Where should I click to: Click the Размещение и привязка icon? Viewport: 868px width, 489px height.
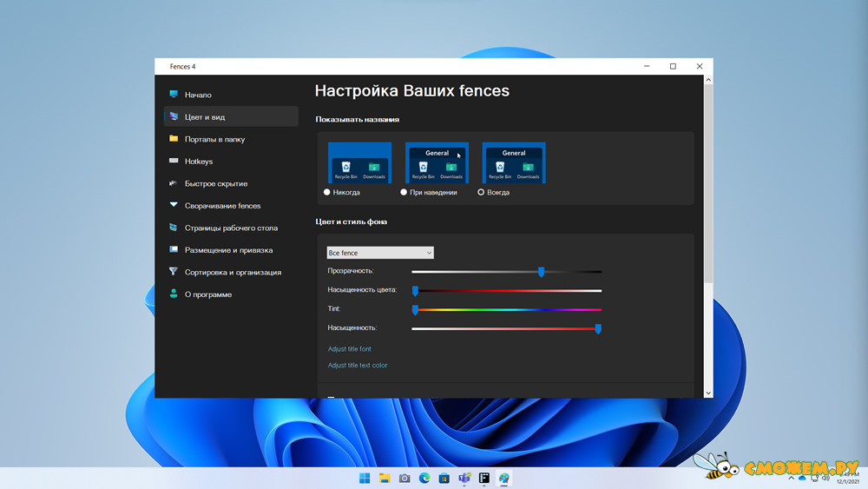pyautogui.click(x=174, y=249)
